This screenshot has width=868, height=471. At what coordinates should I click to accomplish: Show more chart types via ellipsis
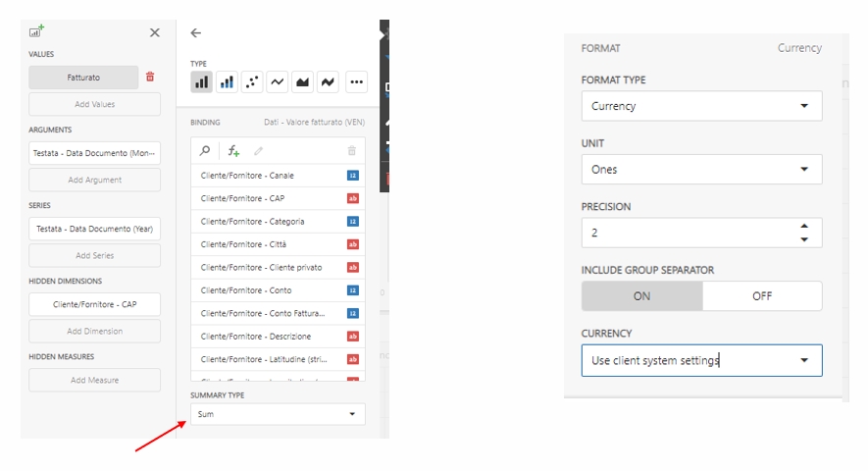click(355, 82)
